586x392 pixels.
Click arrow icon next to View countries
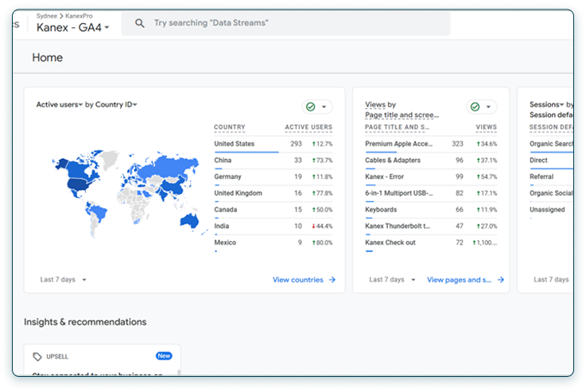pos(332,280)
